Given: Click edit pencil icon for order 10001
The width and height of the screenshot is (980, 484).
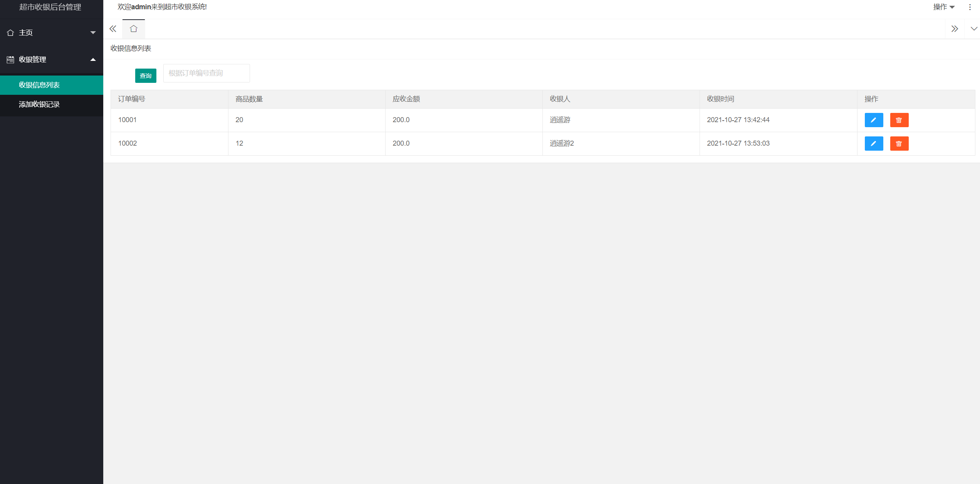Looking at the screenshot, I should pos(873,120).
